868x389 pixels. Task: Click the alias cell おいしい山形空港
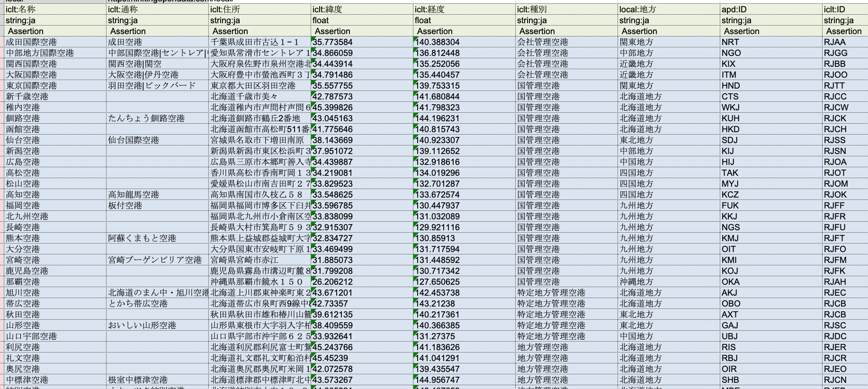(158, 326)
